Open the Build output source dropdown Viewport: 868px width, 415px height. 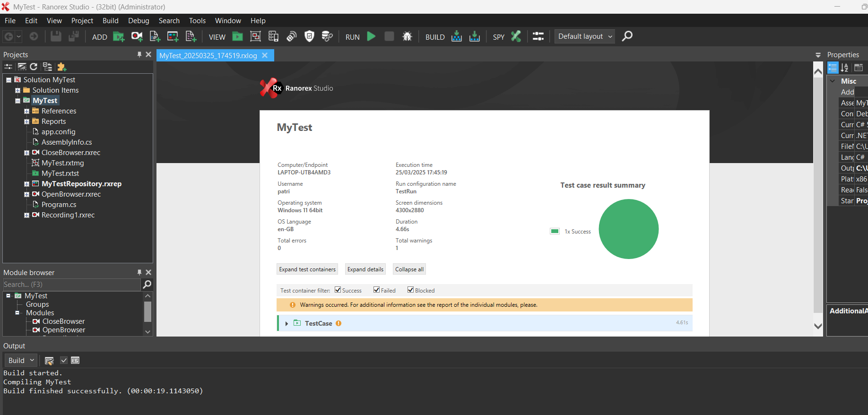coord(21,360)
